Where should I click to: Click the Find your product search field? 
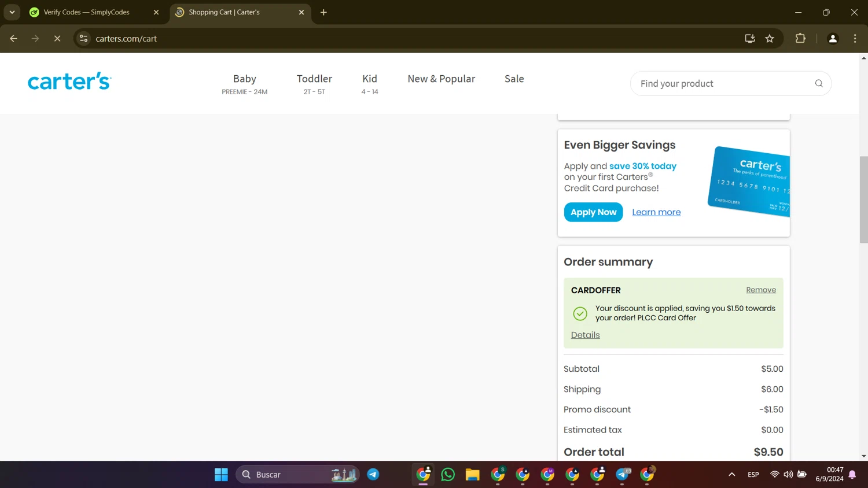coord(720,84)
